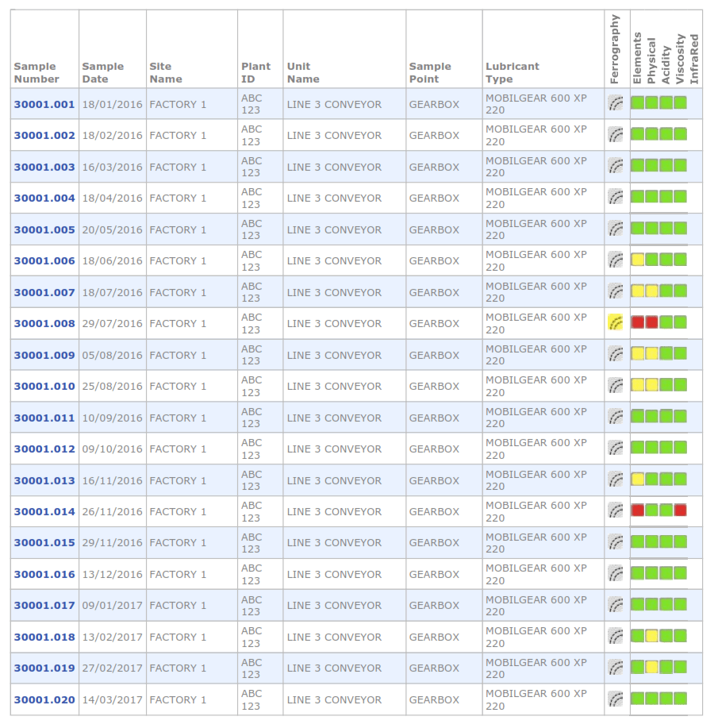Follow the 30001.011 sample number link

click(x=44, y=418)
